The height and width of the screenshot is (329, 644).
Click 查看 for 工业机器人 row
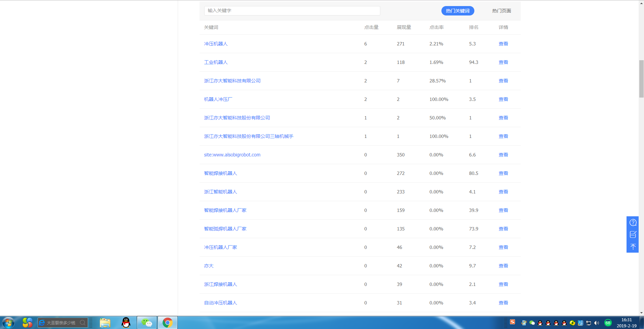tap(503, 62)
